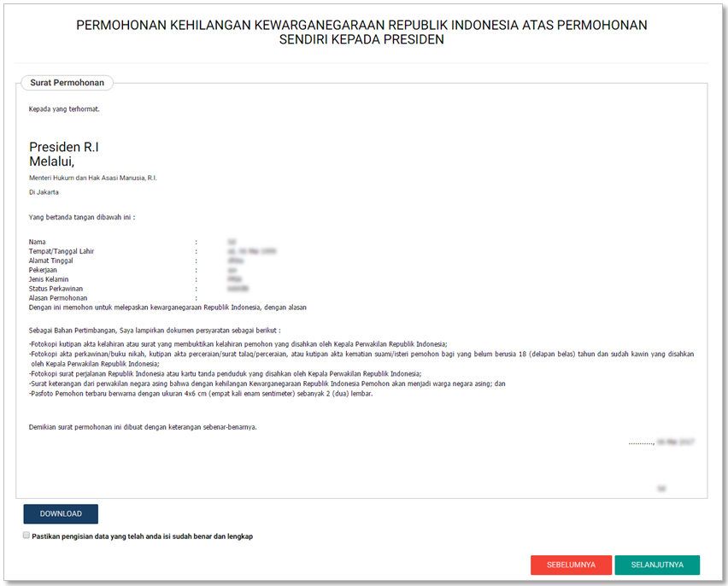728x586 pixels.
Task: Click the 'Nama' field label
Action: [x=37, y=242]
